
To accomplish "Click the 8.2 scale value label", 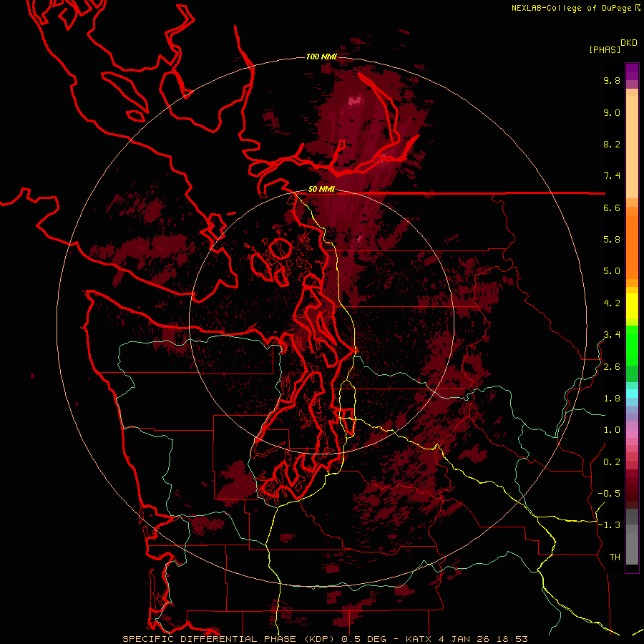I will (612, 144).
